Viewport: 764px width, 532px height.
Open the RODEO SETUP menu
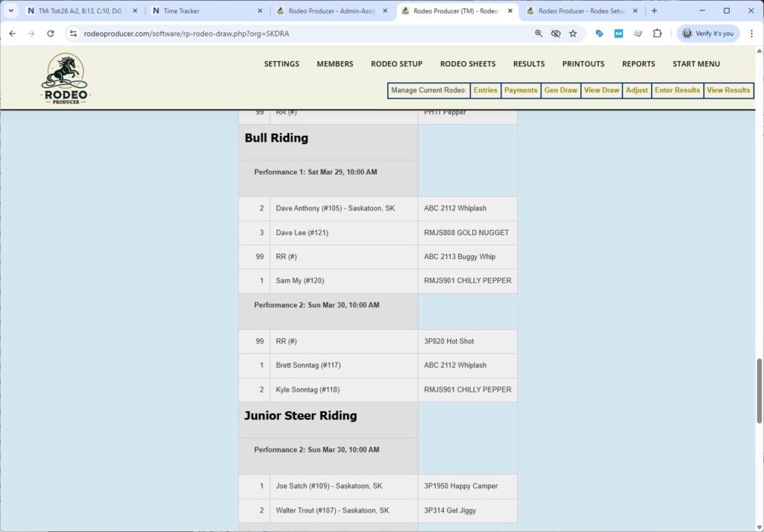point(396,64)
